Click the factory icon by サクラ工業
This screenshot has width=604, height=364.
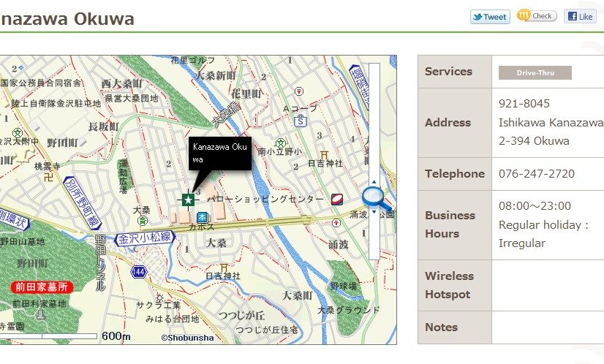tap(159, 297)
